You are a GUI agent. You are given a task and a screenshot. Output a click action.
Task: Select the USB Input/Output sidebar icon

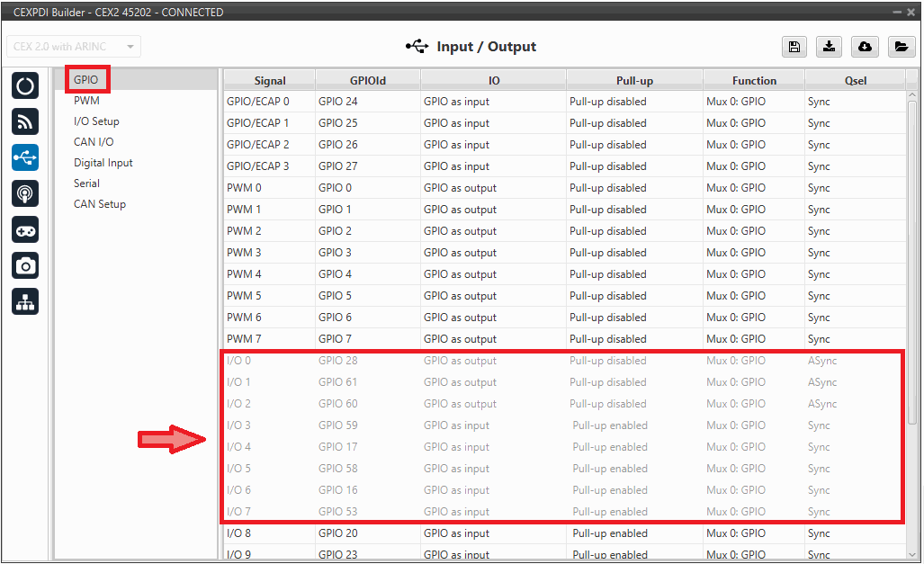point(25,158)
